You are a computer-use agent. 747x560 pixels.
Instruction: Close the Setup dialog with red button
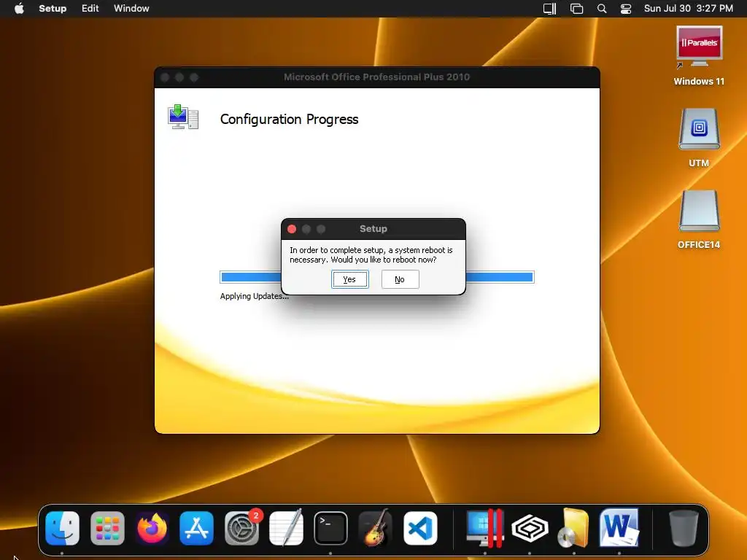(292, 229)
